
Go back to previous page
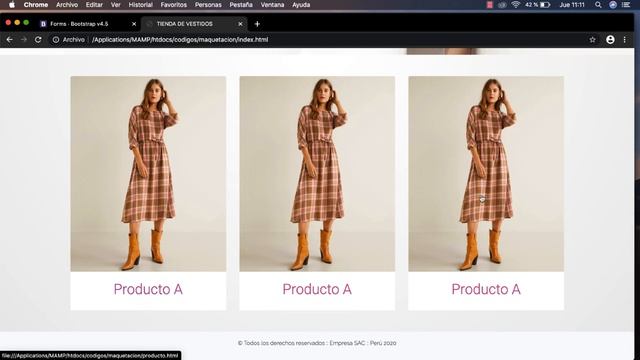[9, 40]
